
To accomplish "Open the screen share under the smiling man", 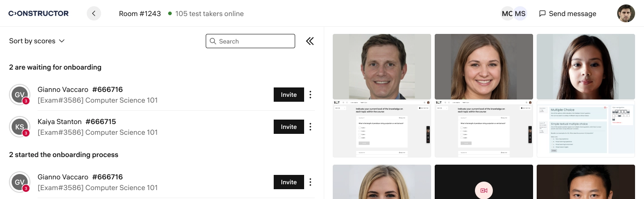I will point(382,129).
